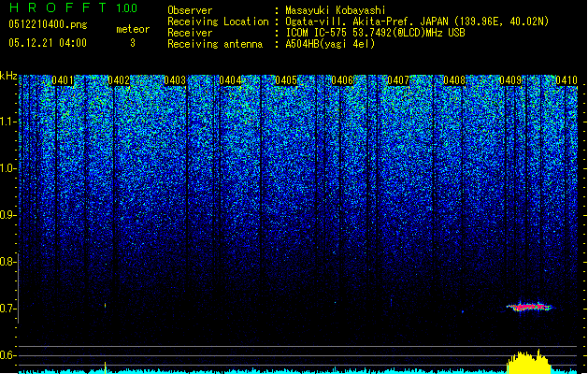Click the 0402 time marker
This screenshot has height=374, width=588.
pos(119,80)
